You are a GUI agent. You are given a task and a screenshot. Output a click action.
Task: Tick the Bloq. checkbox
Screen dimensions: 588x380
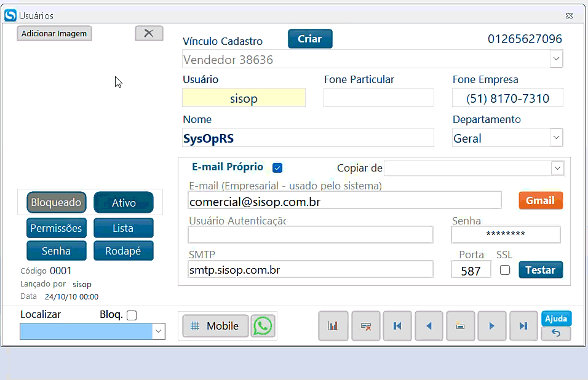[x=132, y=315]
